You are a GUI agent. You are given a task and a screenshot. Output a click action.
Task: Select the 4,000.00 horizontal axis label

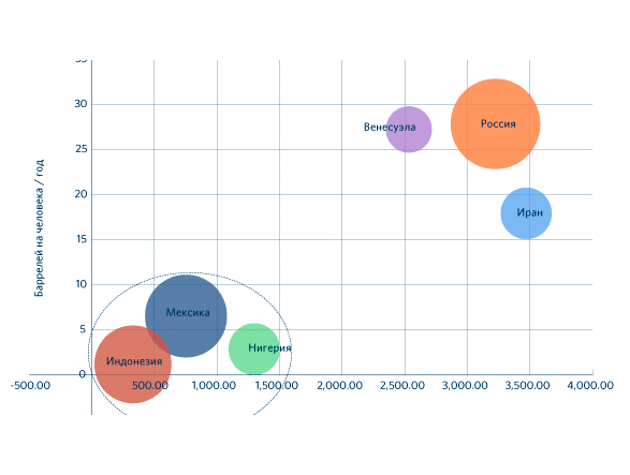pyautogui.click(x=589, y=385)
